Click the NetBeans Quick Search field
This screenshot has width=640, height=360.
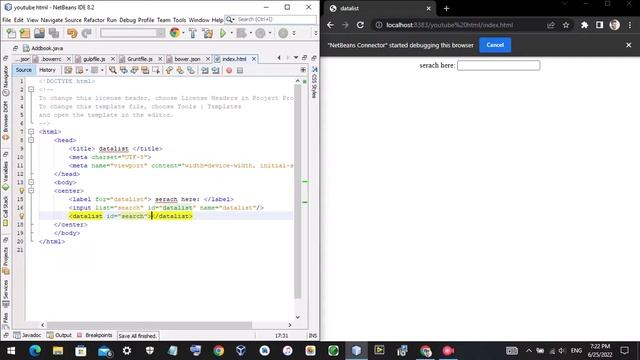(270, 20)
